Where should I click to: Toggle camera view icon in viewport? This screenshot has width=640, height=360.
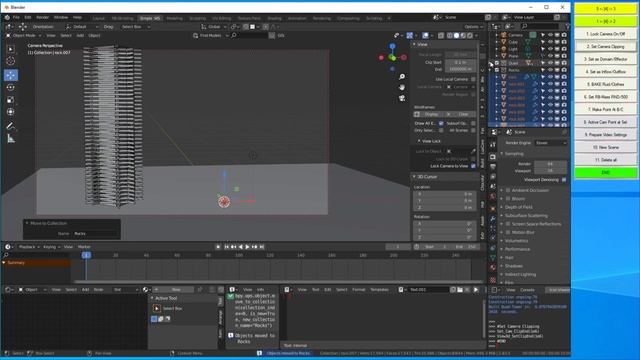[402, 98]
